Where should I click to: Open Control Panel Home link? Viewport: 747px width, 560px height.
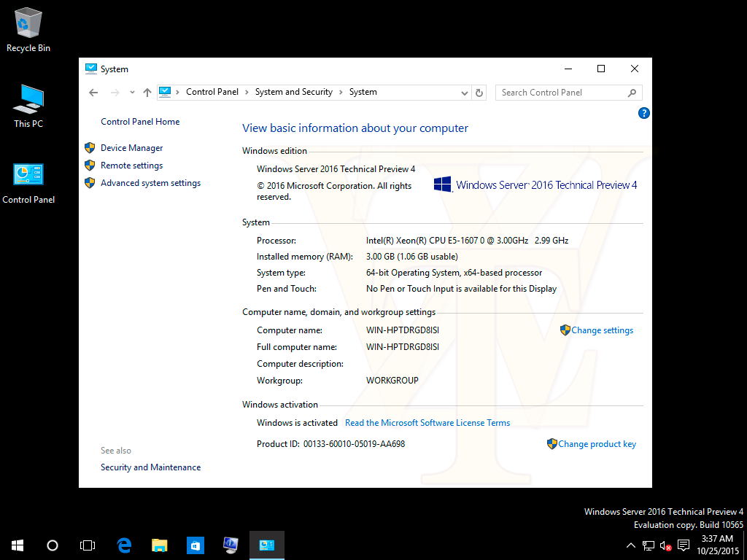click(x=140, y=122)
